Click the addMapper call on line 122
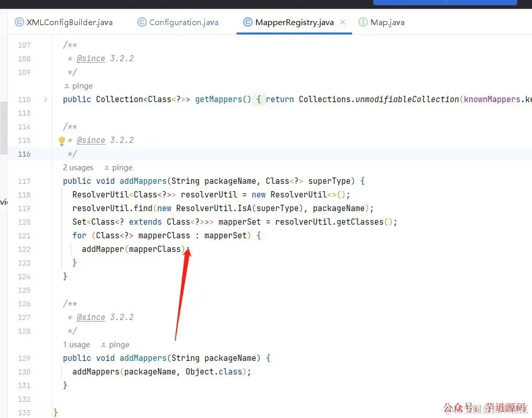This screenshot has height=418, width=532. (103, 249)
